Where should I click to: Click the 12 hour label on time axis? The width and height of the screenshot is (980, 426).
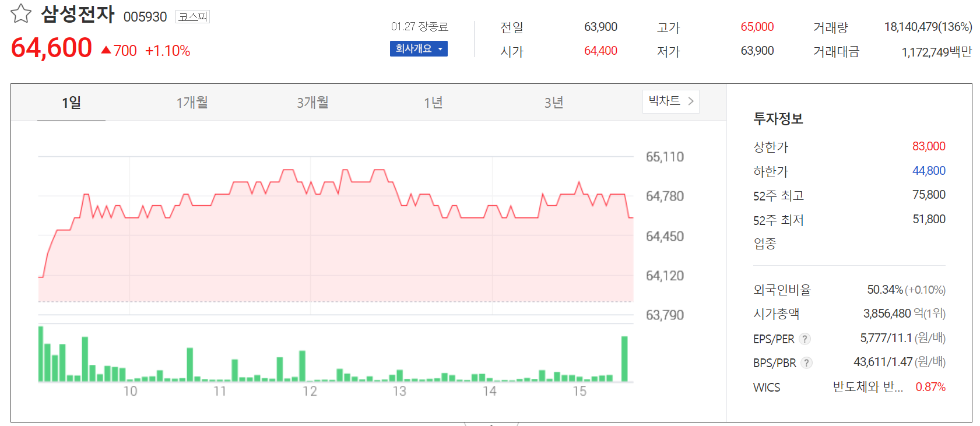[x=310, y=391]
